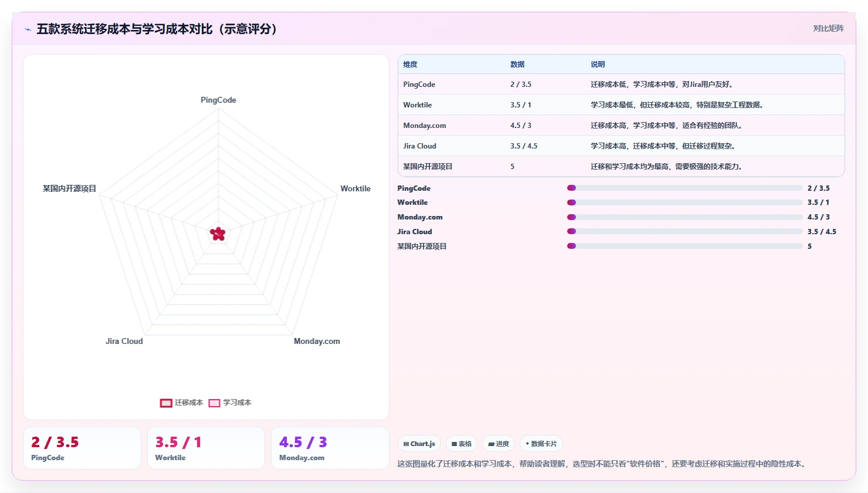Click value 3.5 / 4.5 beside Jira Cloud progress bar

(822, 232)
